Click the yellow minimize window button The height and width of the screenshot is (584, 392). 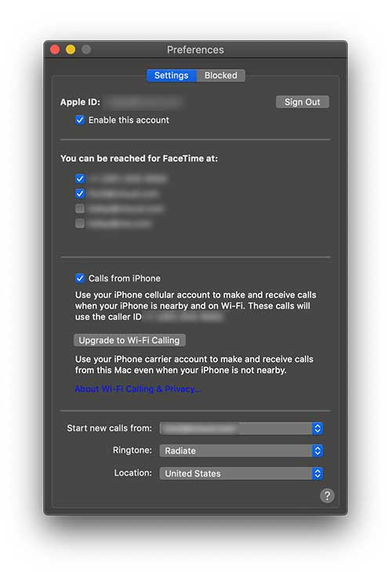tap(71, 49)
